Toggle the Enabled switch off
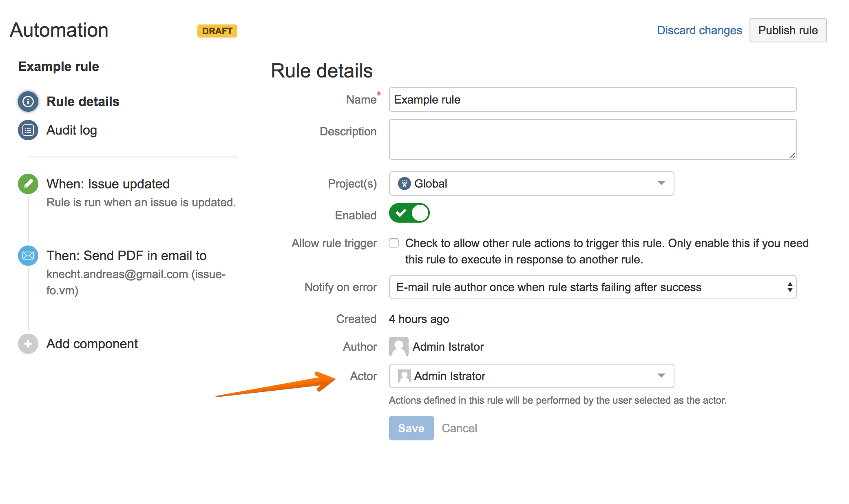849x504 pixels. [x=409, y=213]
